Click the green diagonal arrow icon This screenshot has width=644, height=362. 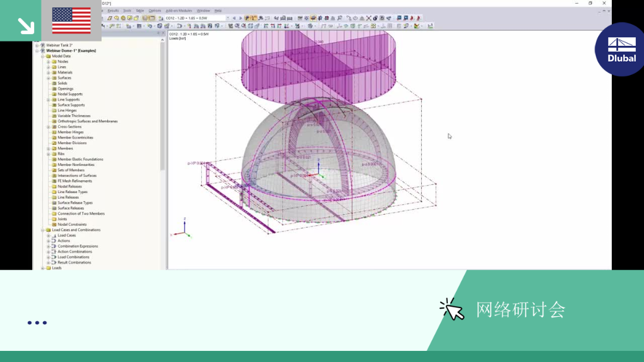26,26
